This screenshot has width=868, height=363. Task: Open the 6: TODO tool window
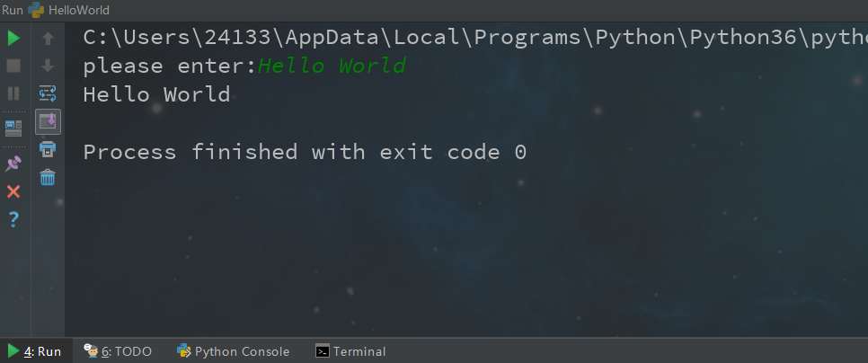pyautogui.click(x=118, y=351)
